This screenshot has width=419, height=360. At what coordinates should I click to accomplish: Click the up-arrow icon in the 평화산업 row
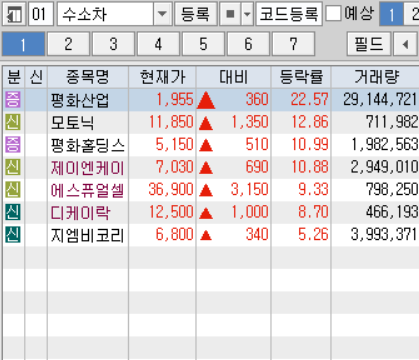(x=206, y=100)
